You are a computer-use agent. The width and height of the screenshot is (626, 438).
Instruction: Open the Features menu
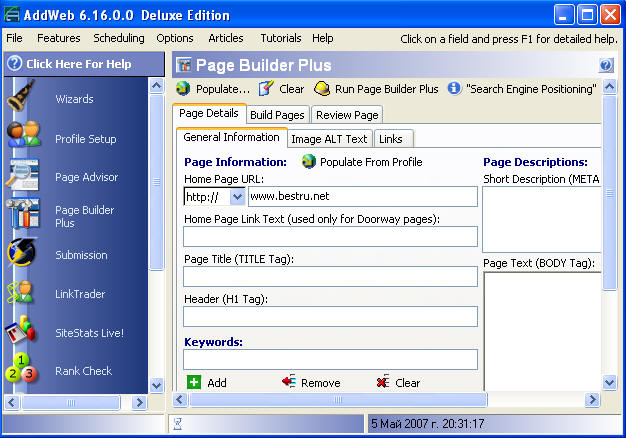59,38
